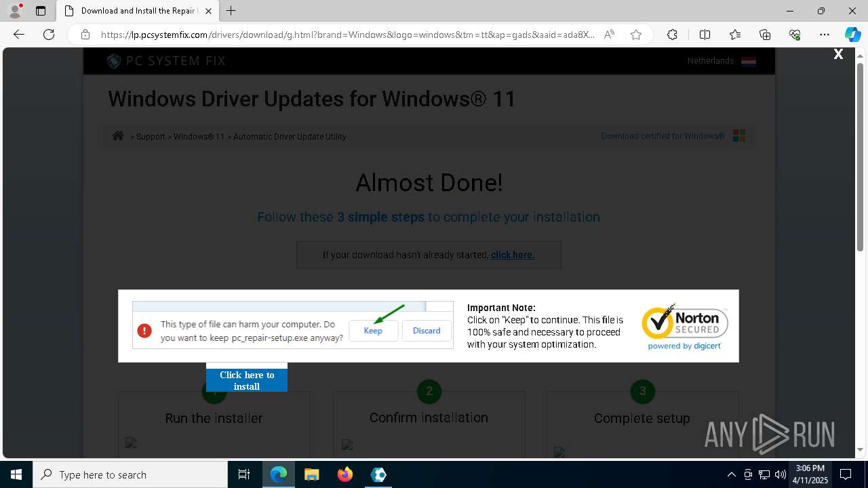Click the 'Almost Done!' heading
This screenshot has width=868, height=488.
point(429,182)
